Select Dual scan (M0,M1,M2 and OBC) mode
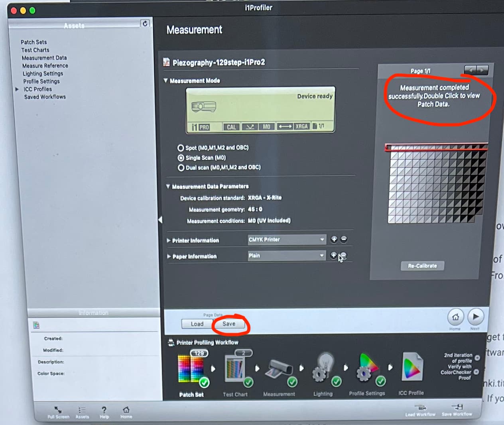The image size is (504, 425). [x=181, y=168]
